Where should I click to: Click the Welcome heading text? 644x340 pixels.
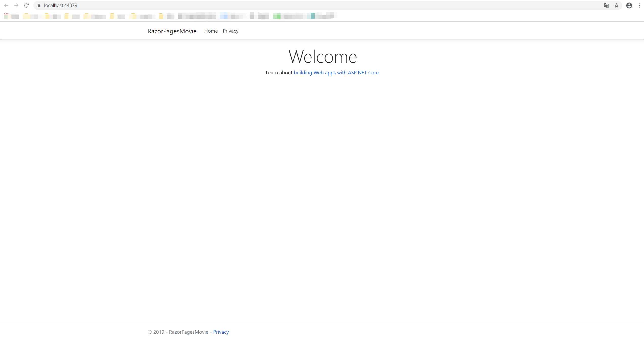(323, 57)
